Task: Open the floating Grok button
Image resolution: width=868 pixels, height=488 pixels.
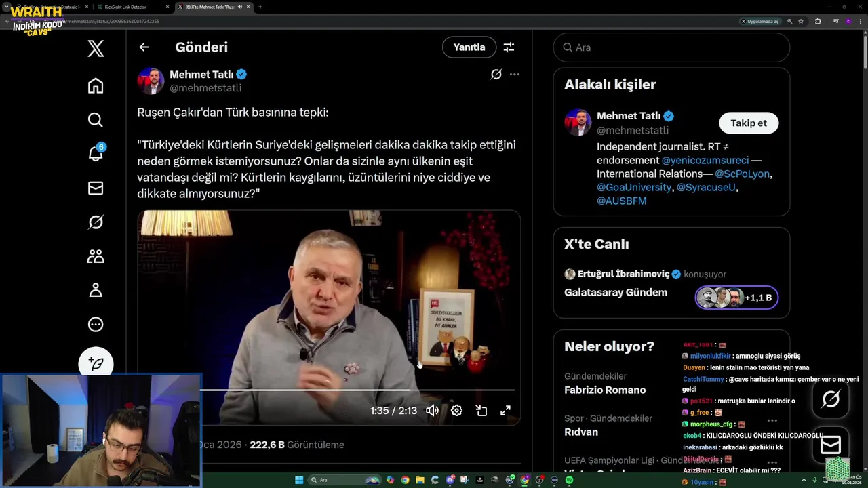Action: click(831, 399)
